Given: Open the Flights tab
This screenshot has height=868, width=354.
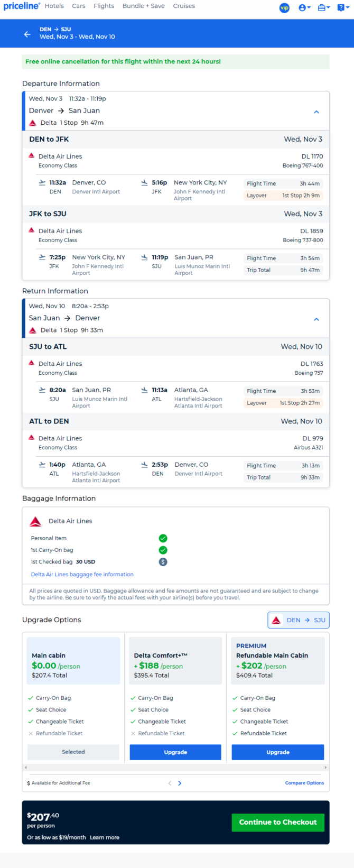Looking at the screenshot, I should pyautogui.click(x=104, y=6).
